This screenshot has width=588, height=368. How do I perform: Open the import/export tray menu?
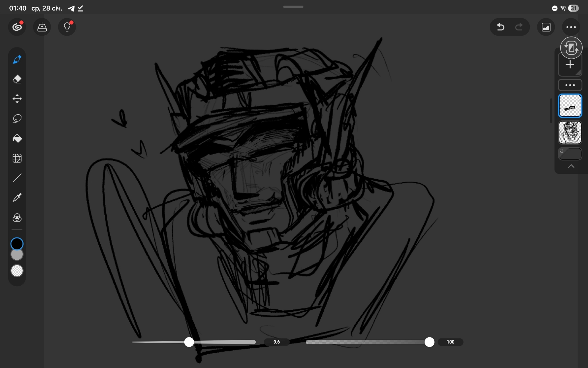click(x=42, y=27)
